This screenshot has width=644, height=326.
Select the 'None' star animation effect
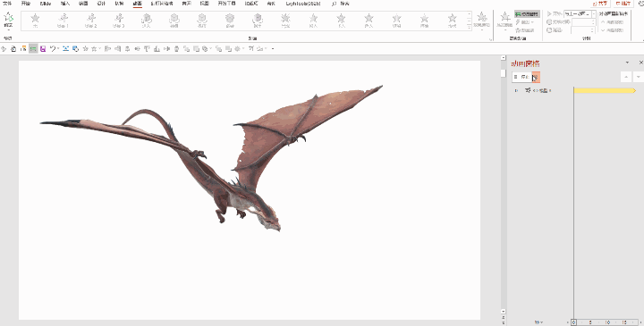click(35, 21)
